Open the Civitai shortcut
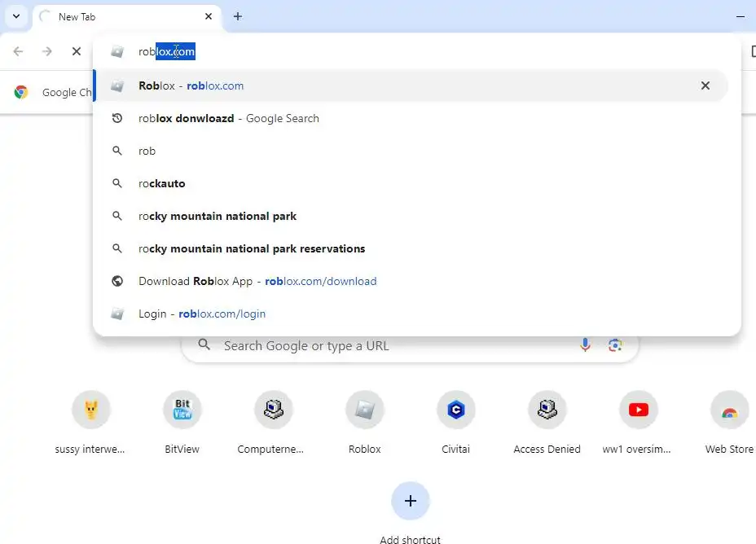 pos(455,423)
